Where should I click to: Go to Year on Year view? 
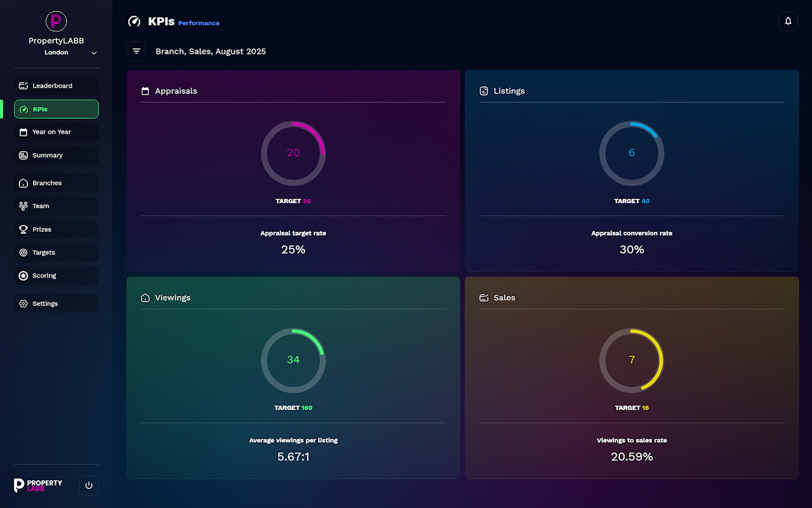point(56,132)
